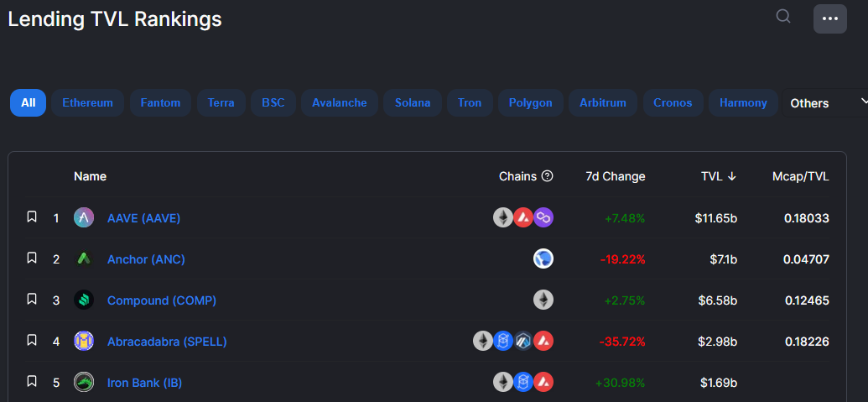The height and width of the screenshot is (402, 868).
Task: Bookmark the AAVE row
Action: pyautogui.click(x=32, y=217)
